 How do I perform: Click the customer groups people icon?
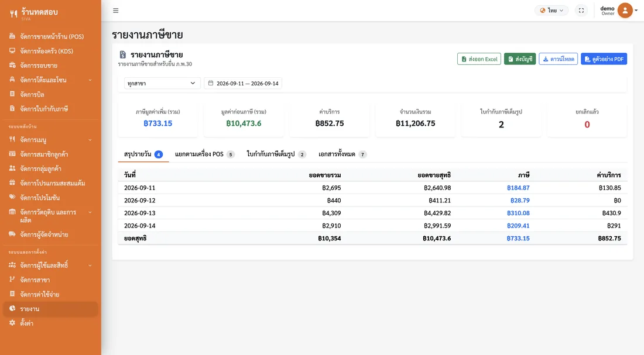click(x=12, y=168)
